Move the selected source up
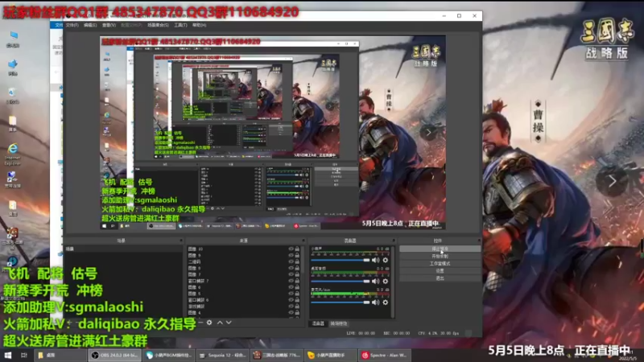 [220, 323]
